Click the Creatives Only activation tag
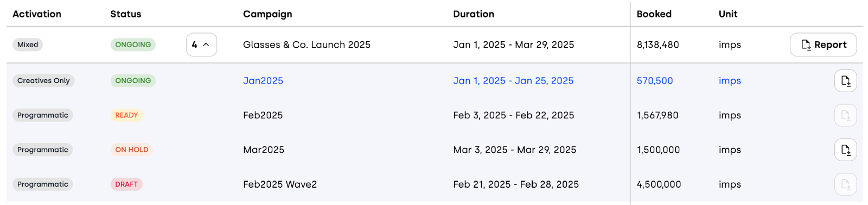 [x=43, y=81]
